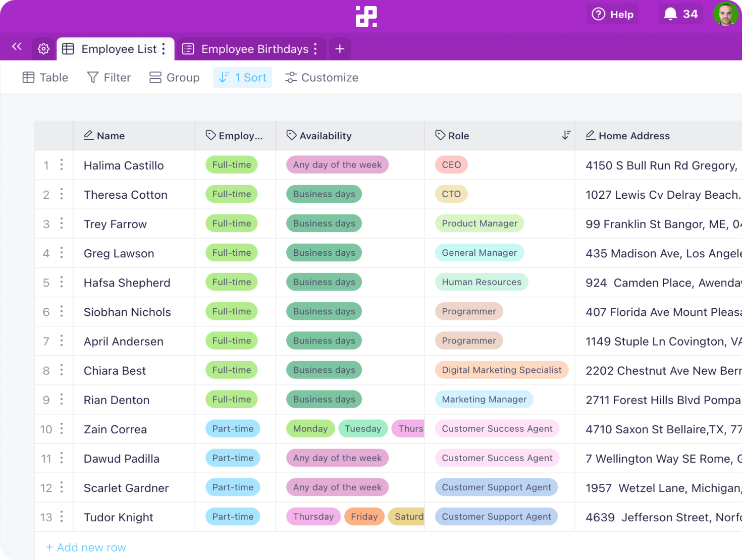Viewport: 742px width, 560px height.
Task: Open row menu for Halima Castillo
Action: (x=62, y=165)
